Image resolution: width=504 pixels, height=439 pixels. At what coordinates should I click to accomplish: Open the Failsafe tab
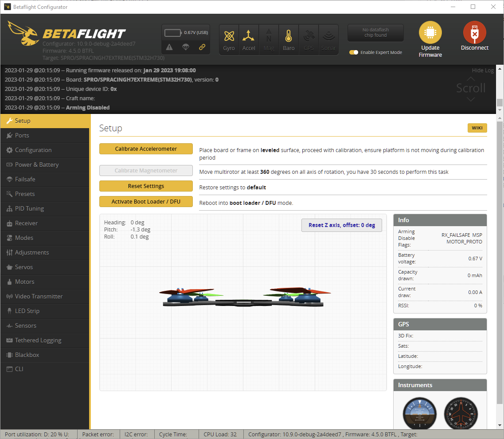pyautogui.click(x=45, y=180)
